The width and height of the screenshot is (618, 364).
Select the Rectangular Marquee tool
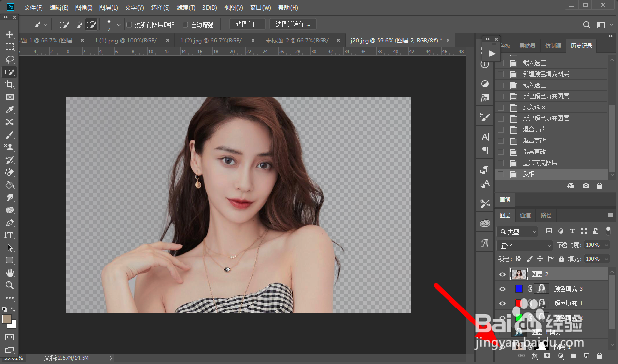pos(9,47)
